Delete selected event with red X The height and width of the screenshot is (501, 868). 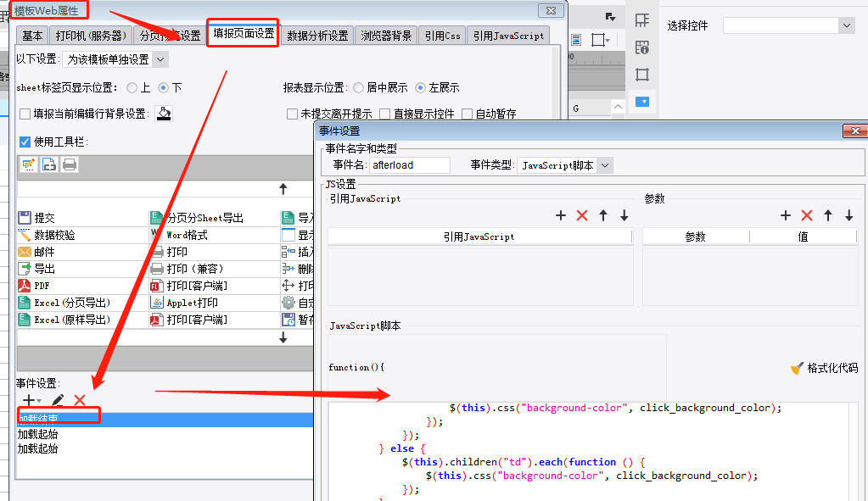[80, 400]
